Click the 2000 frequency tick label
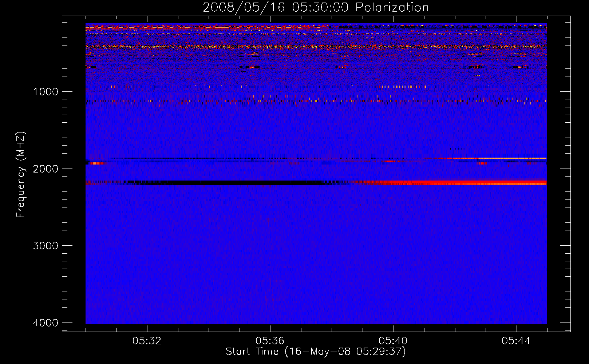The height and width of the screenshot is (364, 589). 46,169
